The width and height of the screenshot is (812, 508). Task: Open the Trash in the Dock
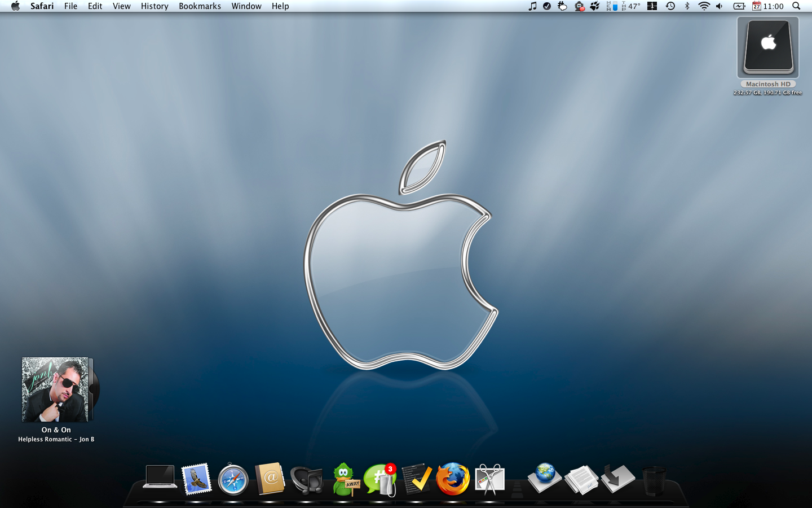click(654, 480)
